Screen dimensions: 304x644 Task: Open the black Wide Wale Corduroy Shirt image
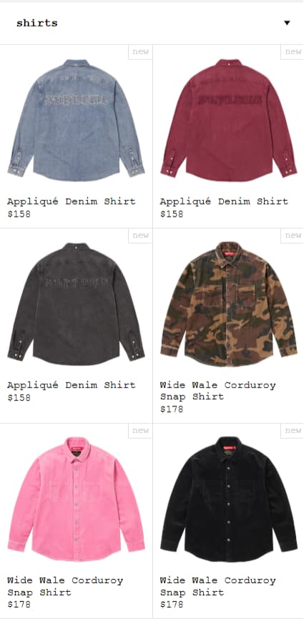click(228, 499)
